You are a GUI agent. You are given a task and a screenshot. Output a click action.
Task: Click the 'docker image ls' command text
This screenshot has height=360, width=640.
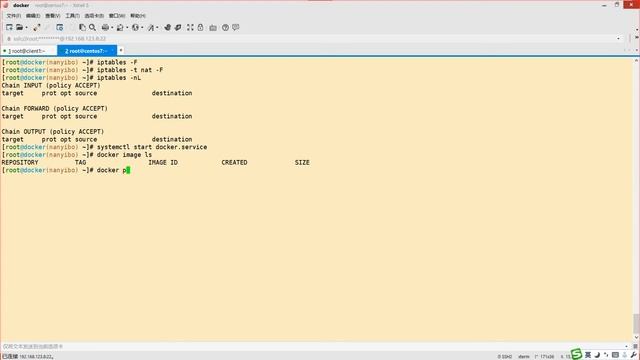pyautogui.click(x=124, y=155)
